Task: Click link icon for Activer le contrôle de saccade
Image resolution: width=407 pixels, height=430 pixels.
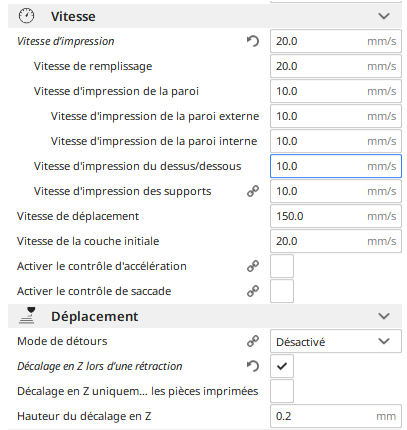Action: coord(253,291)
